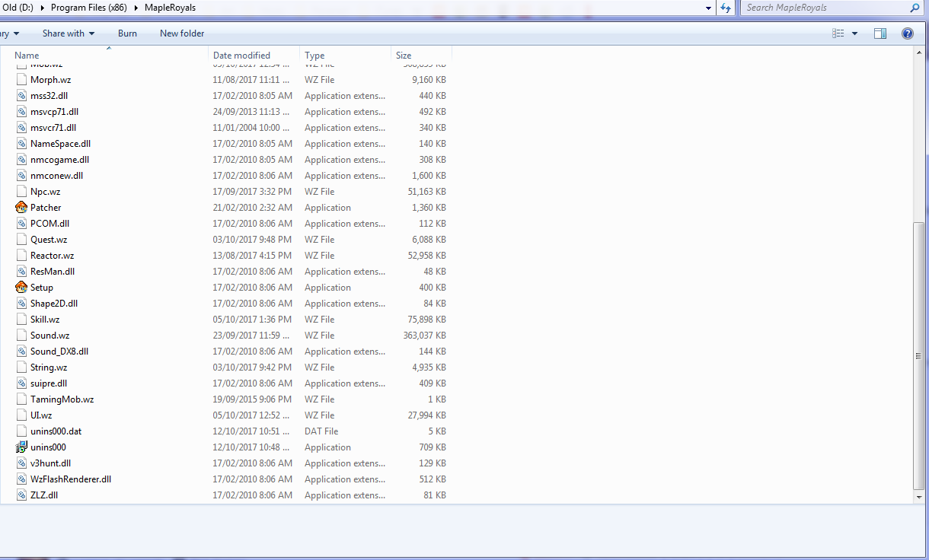929x560 pixels.
Task: Create a New folder from toolbar
Action: point(182,33)
